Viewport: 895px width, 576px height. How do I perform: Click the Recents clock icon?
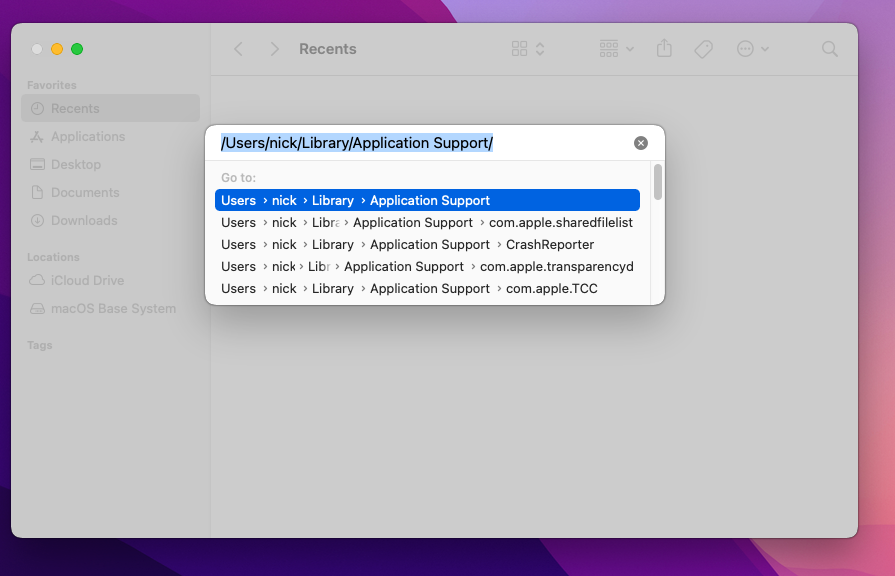pyautogui.click(x=37, y=108)
